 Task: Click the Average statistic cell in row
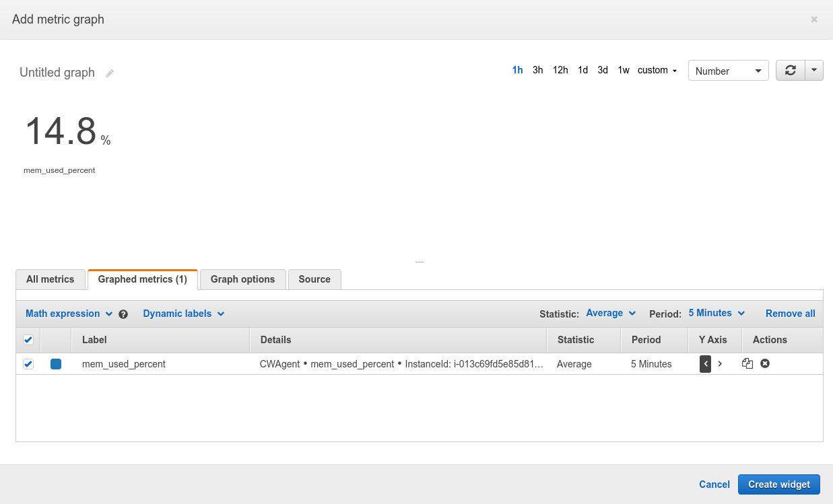(x=584, y=364)
